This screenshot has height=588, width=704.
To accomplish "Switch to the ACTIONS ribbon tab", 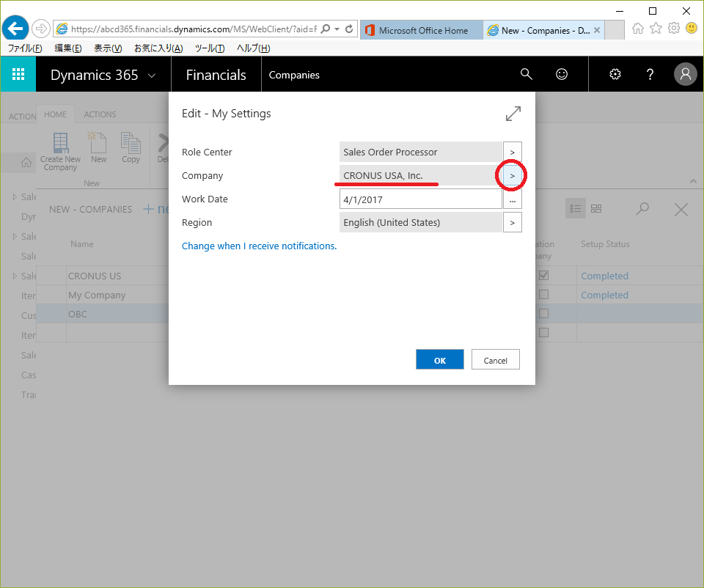I will (100, 114).
